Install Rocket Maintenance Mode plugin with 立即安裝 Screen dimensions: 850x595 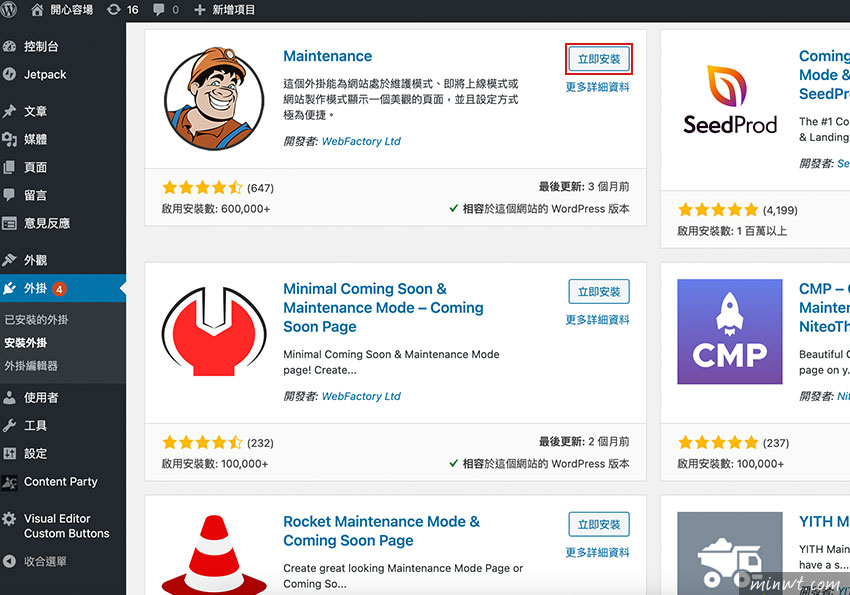(599, 525)
